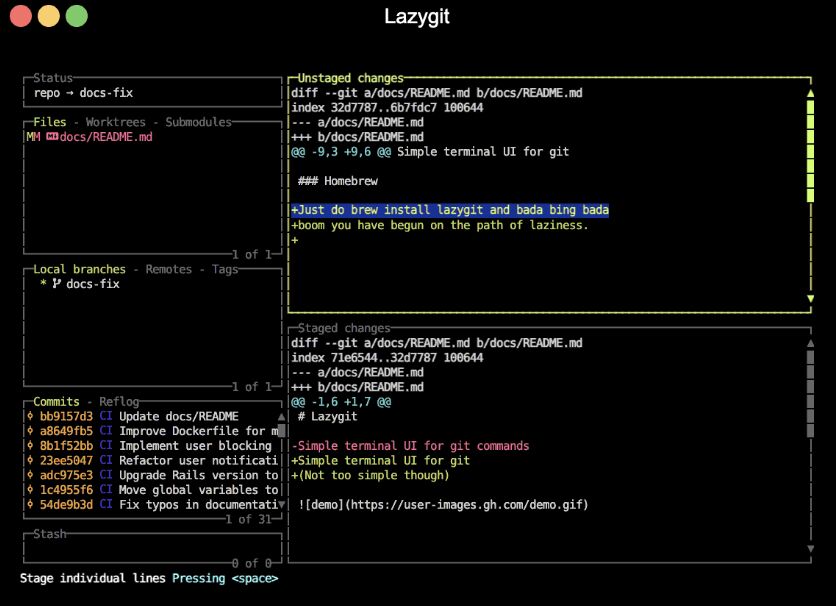Click the commit graph node for 8b1f52bb
The height and width of the screenshot is (606, 836).
[x=30, y=446]
